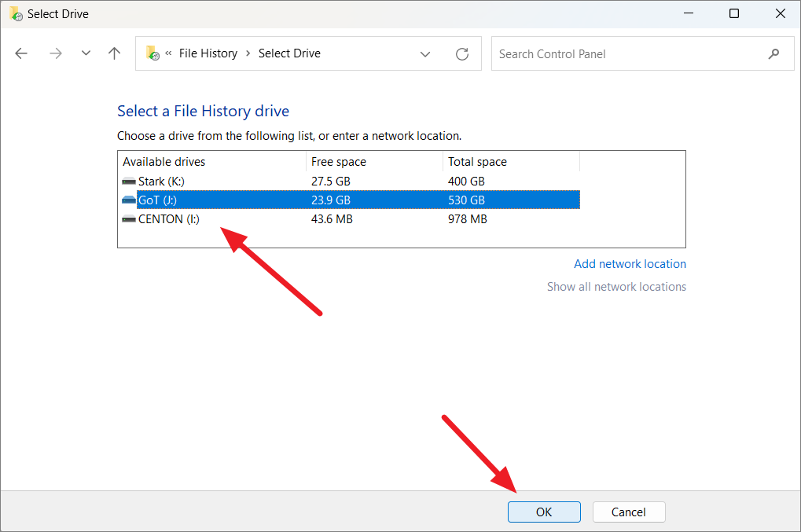Confirm selection with the OK button
Image resolution: width=801 pixels, height=532 pixels.
544,512
